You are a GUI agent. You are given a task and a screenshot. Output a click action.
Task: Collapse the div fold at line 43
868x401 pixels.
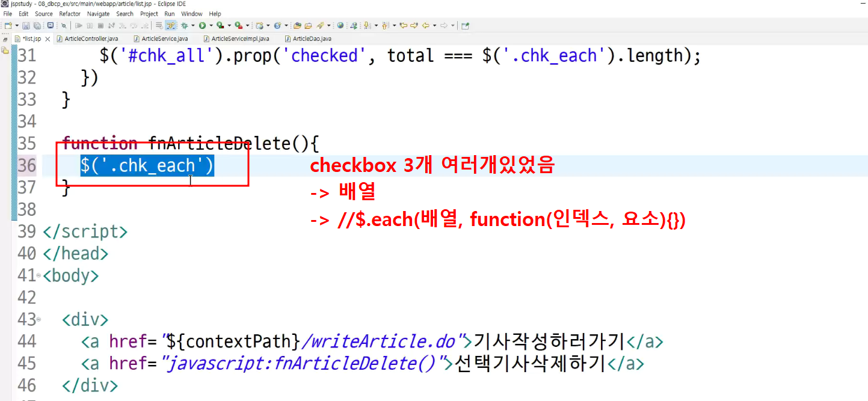click(x=39, y=319)
